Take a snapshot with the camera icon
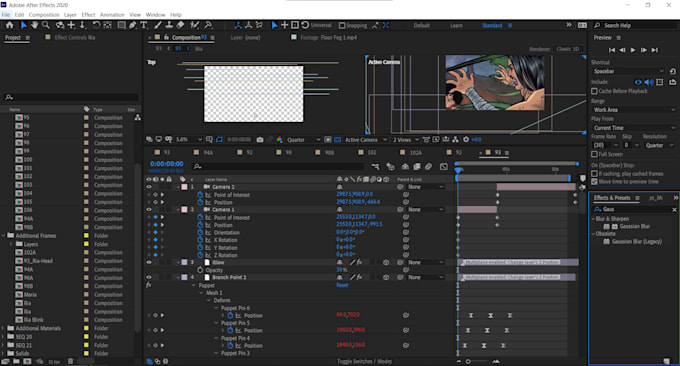Screen dimensions: 680x366 260,140
